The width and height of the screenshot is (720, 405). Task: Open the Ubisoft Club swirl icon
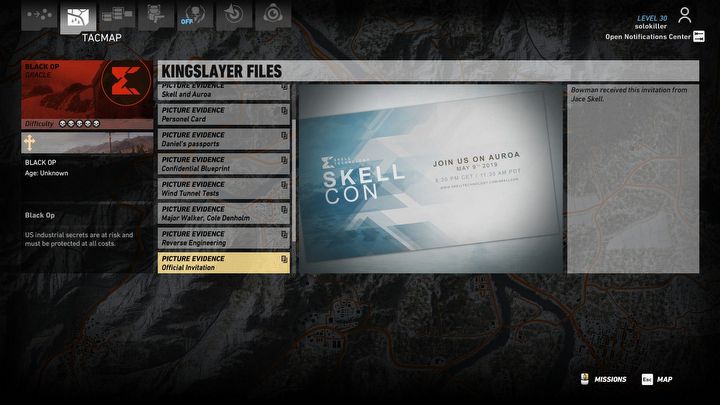(271, 15)
